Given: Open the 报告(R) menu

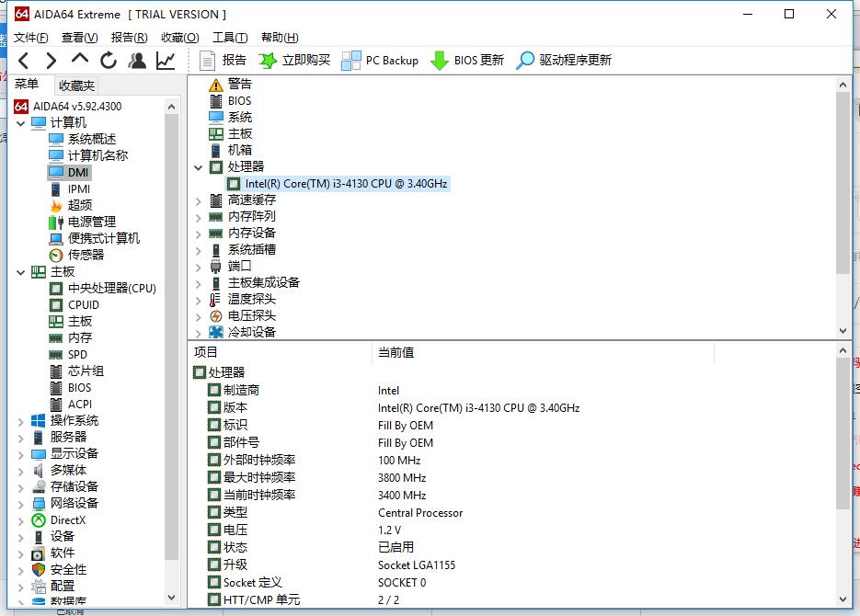Looking at the screenshot, I should click(129, 38).
